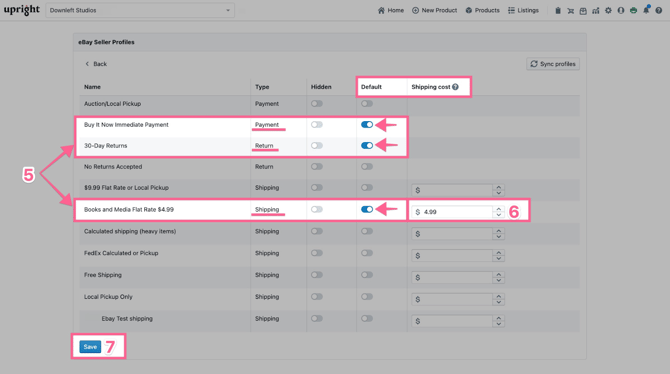Open the Downleft Studios store dropdown
Viewport: 670px width, 374px height.
pos(140,10)
